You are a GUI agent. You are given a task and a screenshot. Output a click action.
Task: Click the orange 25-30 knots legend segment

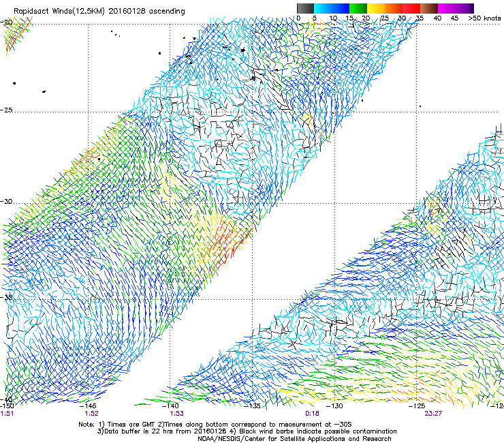coord(394,8)
